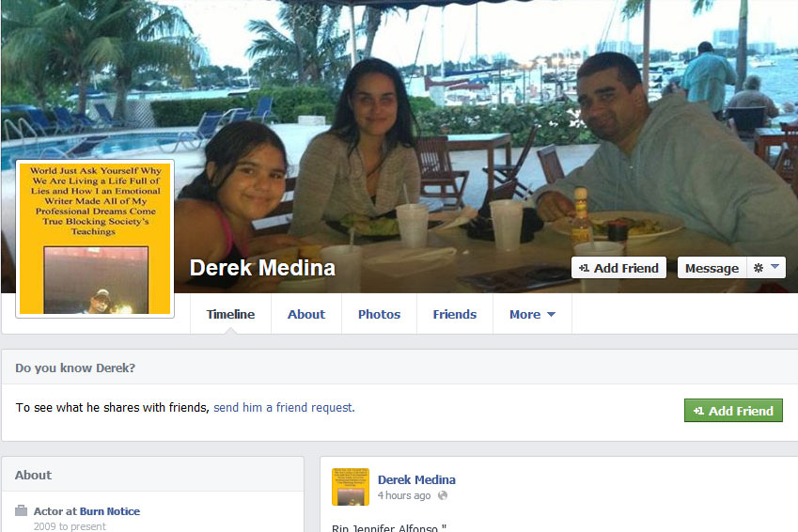Viewport: 798px width, 532px height.
Task: Click the About section header
Action: pos(33,475)
